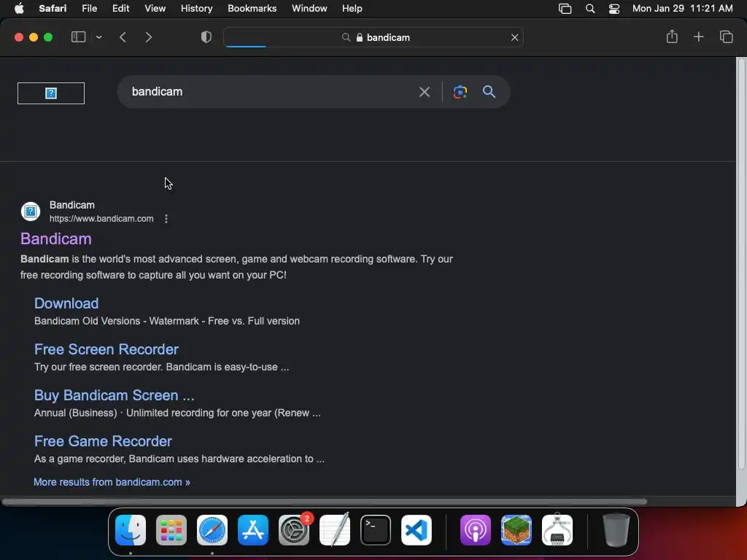Open the Edit menu

pyautogui.click(x=120, y=8)
